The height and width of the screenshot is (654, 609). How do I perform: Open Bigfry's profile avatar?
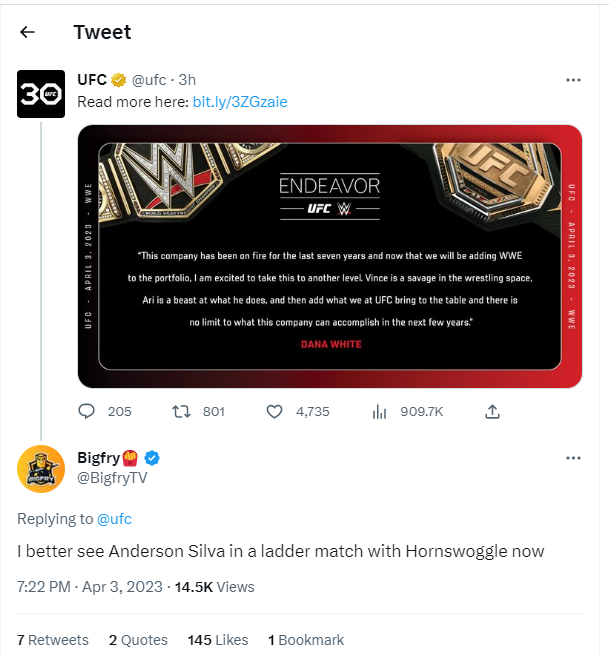tap(42, 470)
